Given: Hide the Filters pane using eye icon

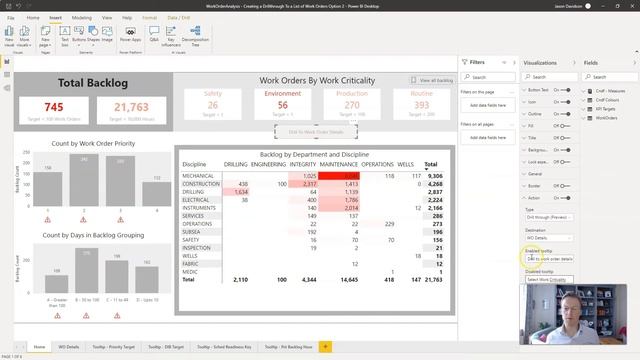Looking at the screenshot, I should click(504, 62).
